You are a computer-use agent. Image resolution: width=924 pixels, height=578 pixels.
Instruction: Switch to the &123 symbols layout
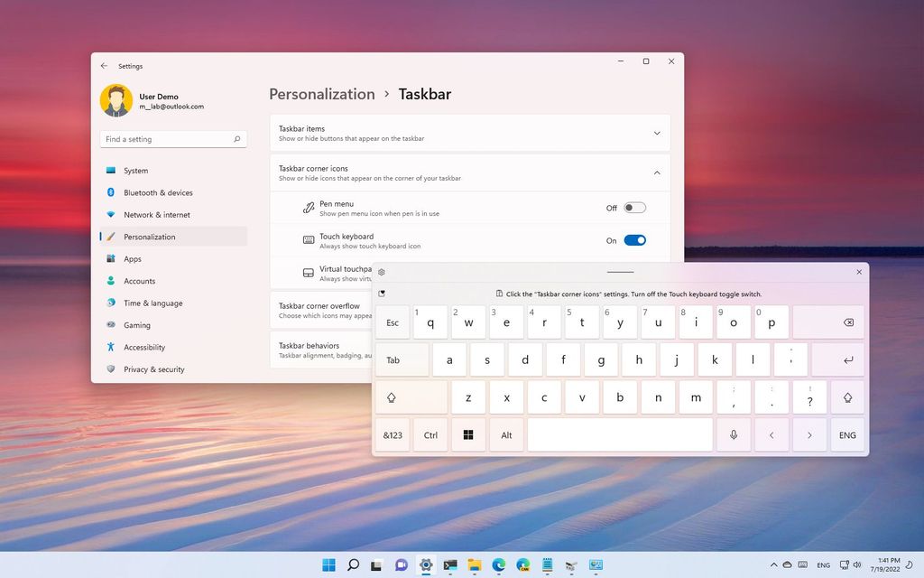(x=393, y=434)
